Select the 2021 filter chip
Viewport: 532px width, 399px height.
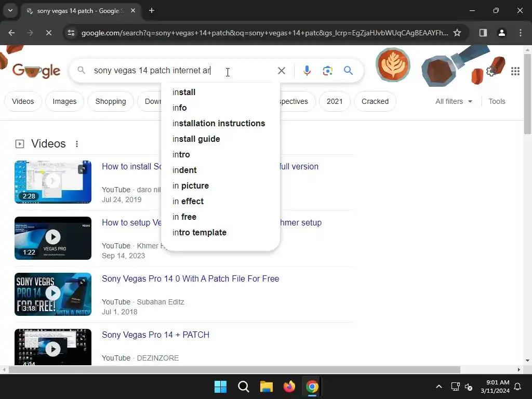(x=335, y=101)
